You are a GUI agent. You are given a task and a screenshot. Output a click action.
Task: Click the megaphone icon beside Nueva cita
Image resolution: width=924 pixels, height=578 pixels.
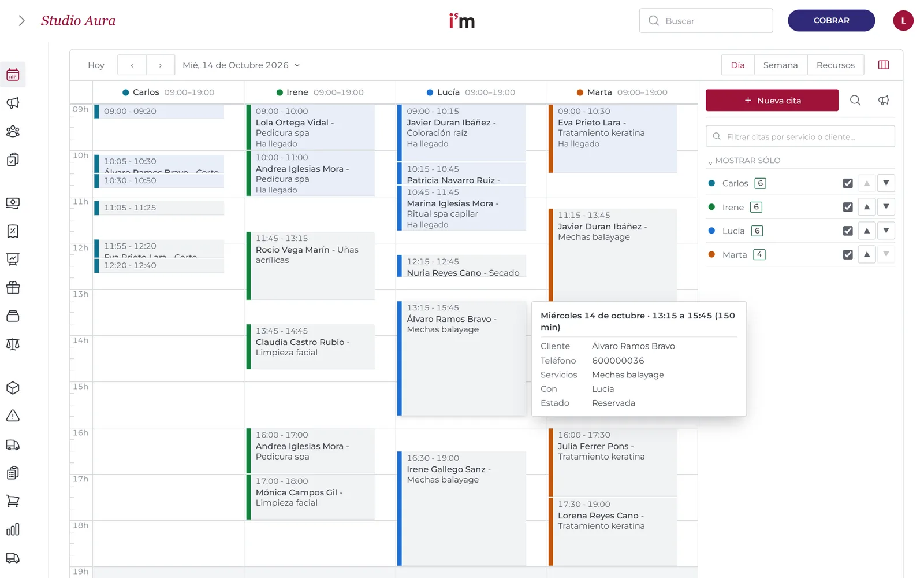click(x=884, y=101)
